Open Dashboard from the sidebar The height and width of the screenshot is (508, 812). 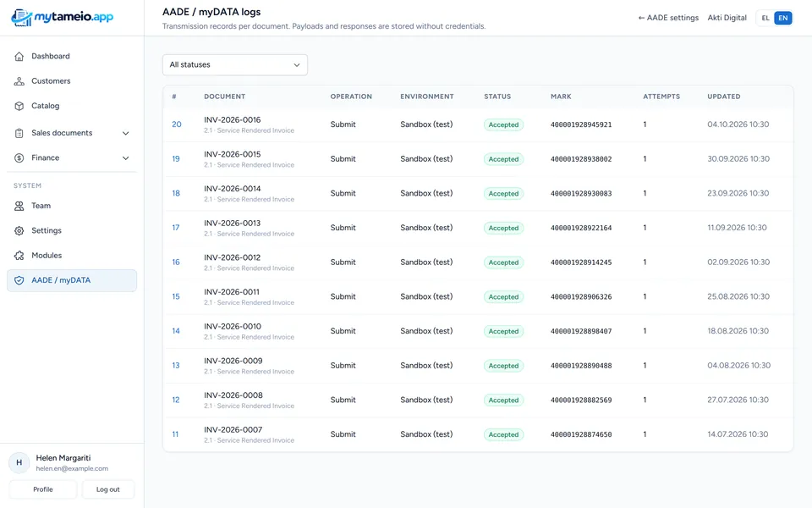point(72,57)
